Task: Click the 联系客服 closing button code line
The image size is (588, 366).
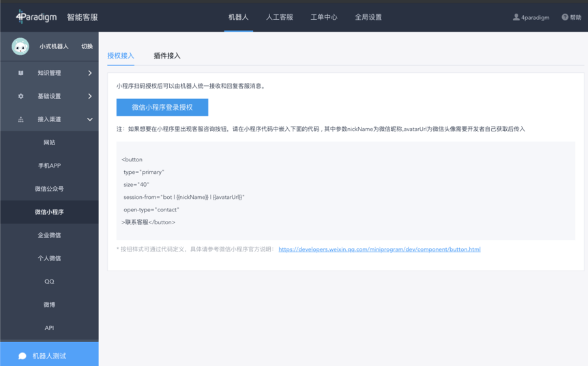Action: [148, 222]
